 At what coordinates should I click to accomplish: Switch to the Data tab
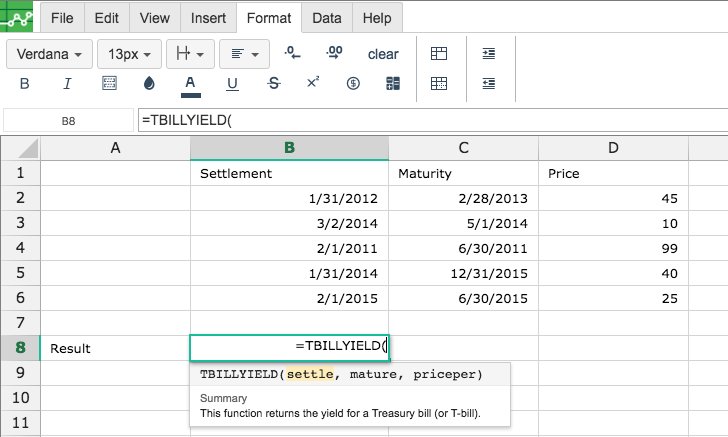[x=326, y=18]
